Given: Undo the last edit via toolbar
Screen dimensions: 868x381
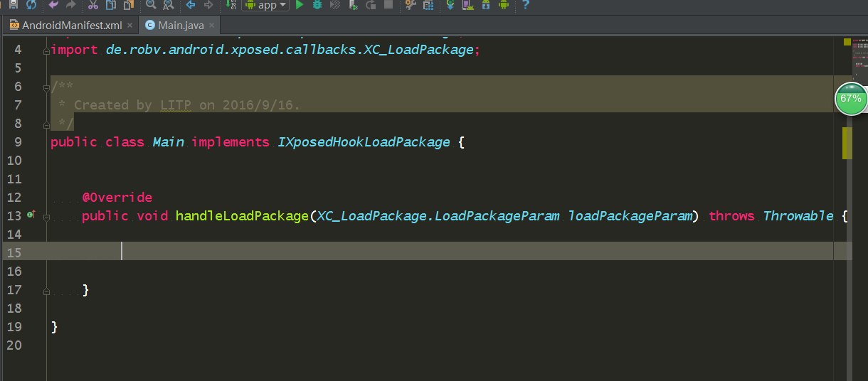Looking at the screenshot, I should tap(54, 5).
